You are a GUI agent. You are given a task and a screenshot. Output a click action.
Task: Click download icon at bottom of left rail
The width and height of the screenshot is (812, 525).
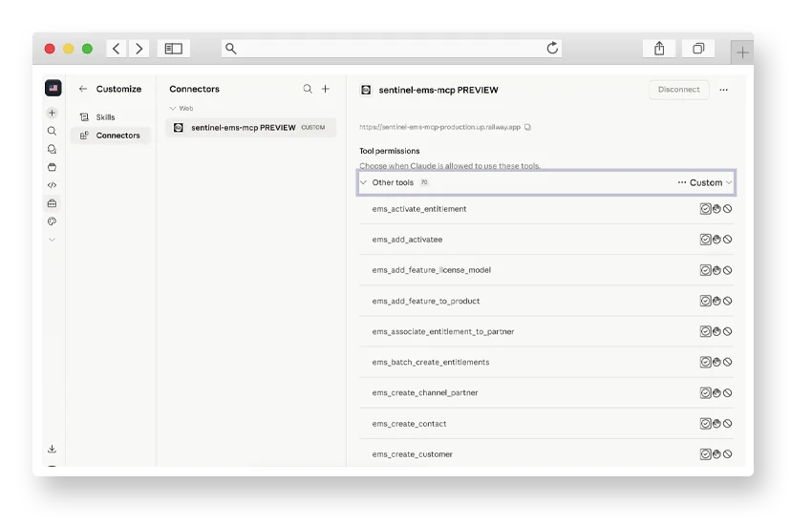coord(52,449)
